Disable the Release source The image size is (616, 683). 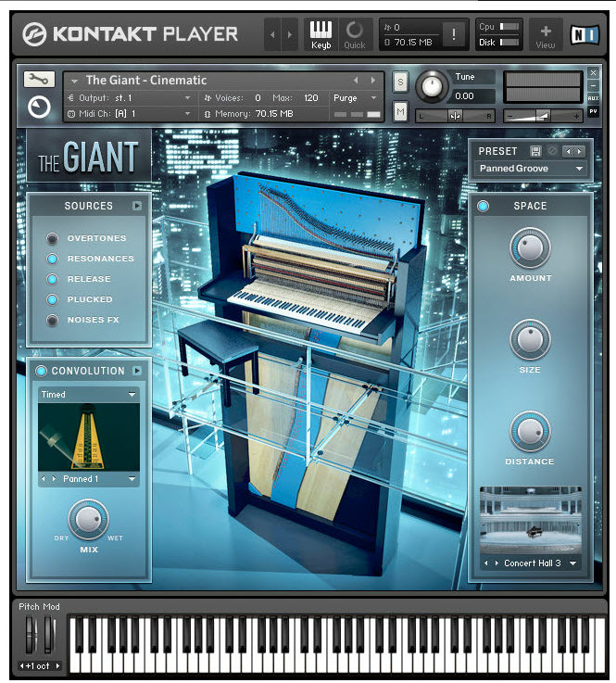52,279
